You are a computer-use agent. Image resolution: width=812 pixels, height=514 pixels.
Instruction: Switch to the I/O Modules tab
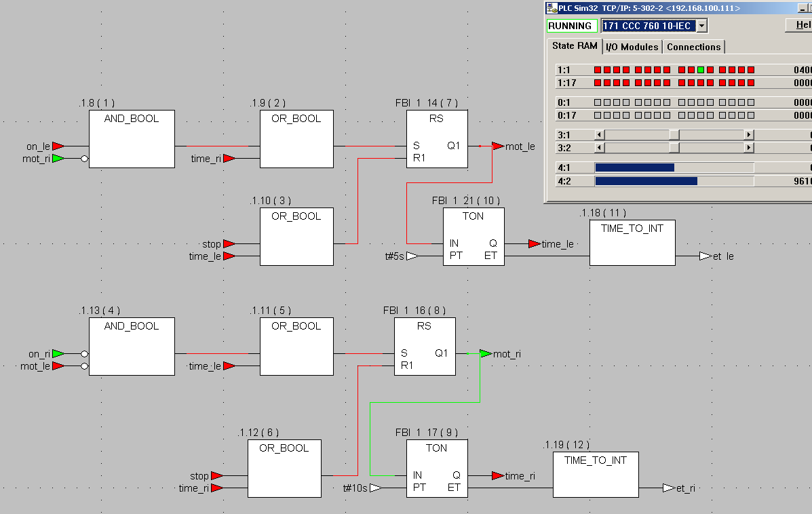[x=632, y=47]
